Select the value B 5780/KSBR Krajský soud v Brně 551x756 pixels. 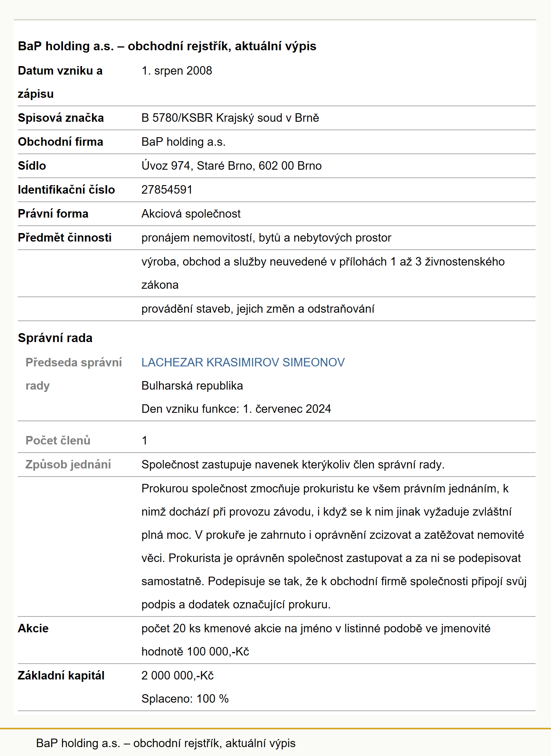230,118
